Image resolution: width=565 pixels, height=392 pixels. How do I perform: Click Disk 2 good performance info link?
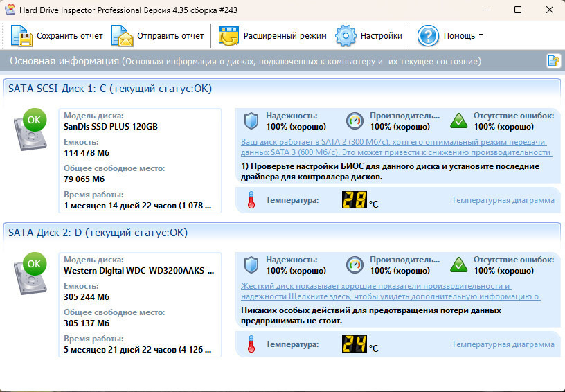pyautogui.click(x=390, y=291)
